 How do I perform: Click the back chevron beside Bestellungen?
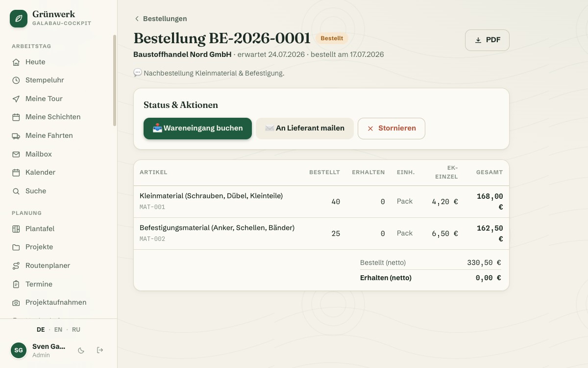(x=137, y=19)
